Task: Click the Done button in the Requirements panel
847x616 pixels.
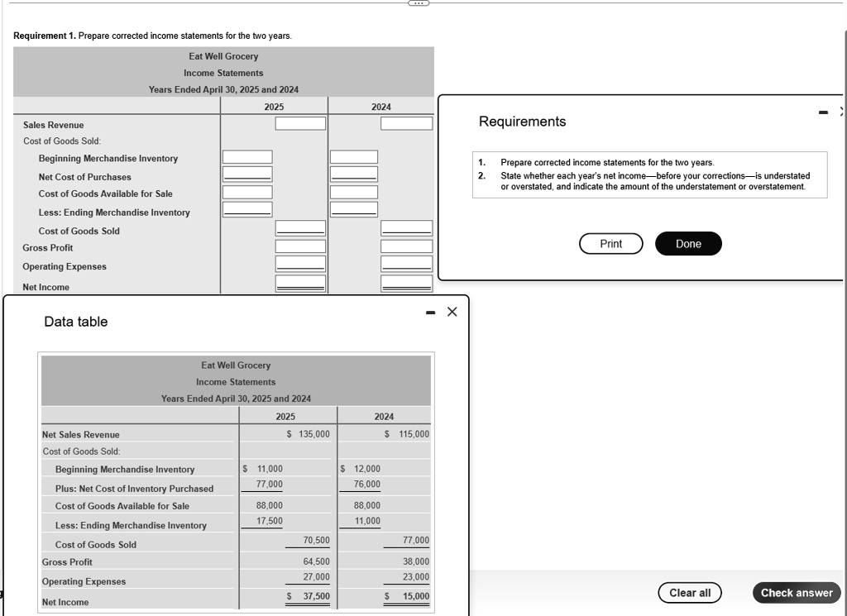Action: (688, 243)
